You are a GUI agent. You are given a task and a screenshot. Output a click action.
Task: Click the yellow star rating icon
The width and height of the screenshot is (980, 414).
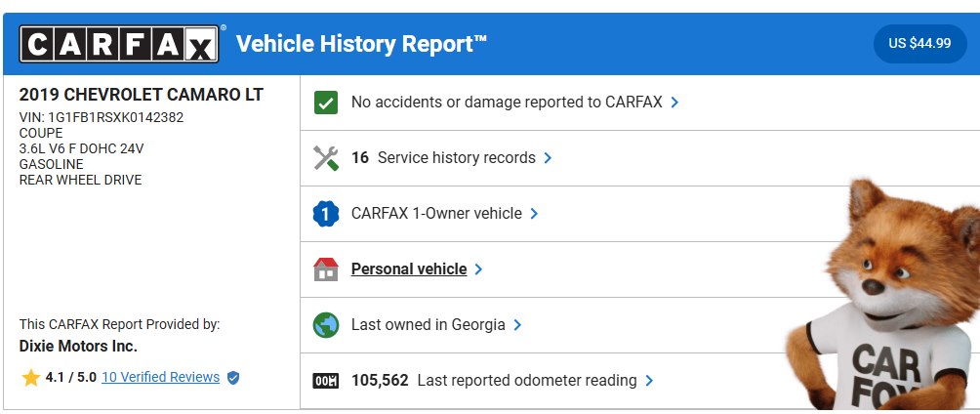tap(30, 377)
